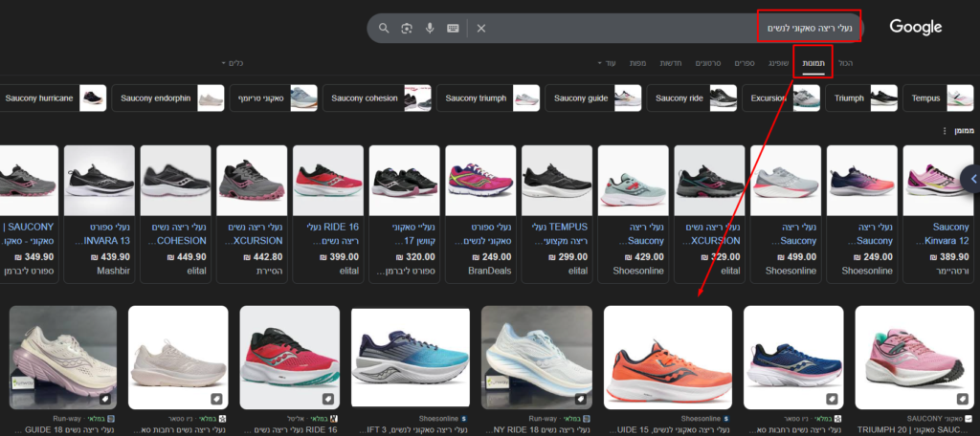This screenshot has height=436, width=980.
Task: Select the Saucony guide filter chip
Action: pos(595,98)
